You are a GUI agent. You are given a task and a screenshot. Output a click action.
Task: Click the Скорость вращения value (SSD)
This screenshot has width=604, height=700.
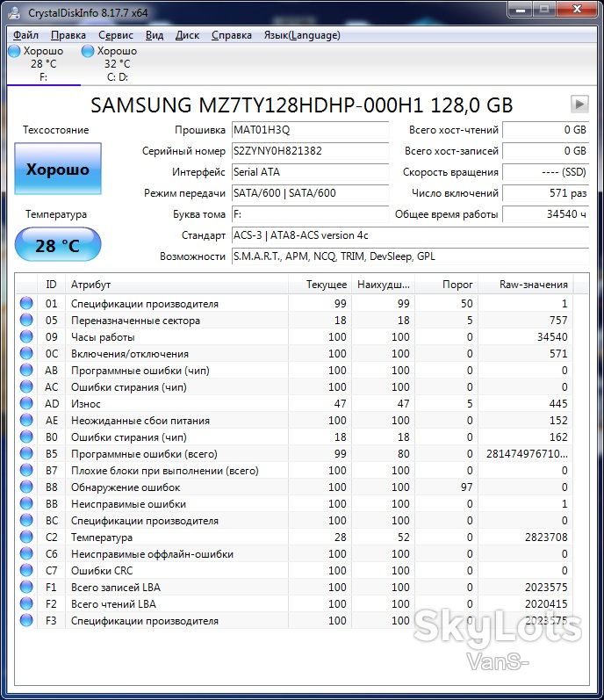pyautogui.click(x=545, y=172)
